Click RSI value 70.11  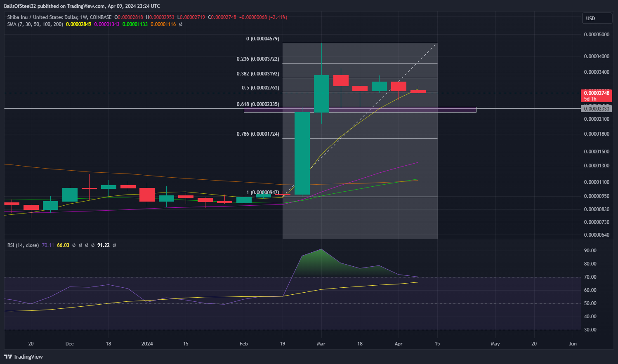coord(48,245)
